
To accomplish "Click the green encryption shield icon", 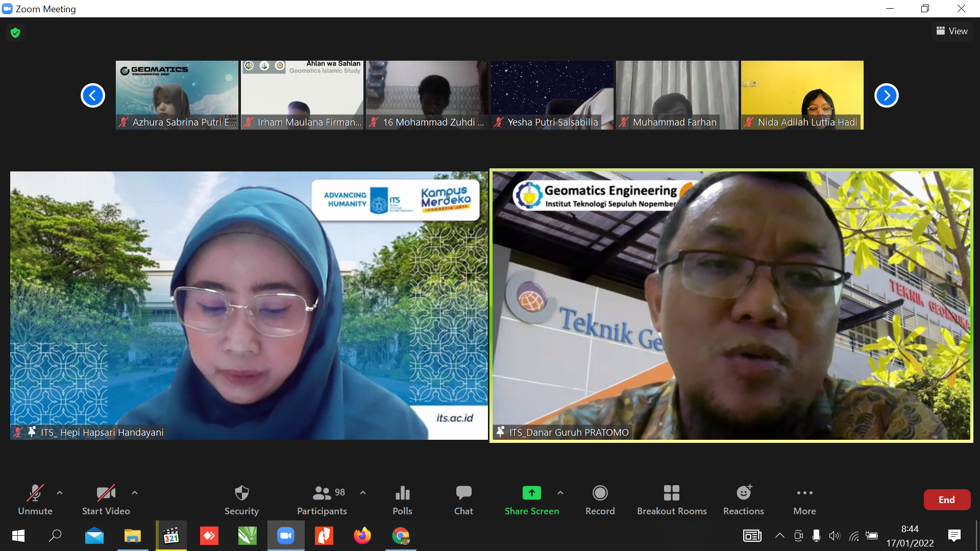I will coord(15,33).
